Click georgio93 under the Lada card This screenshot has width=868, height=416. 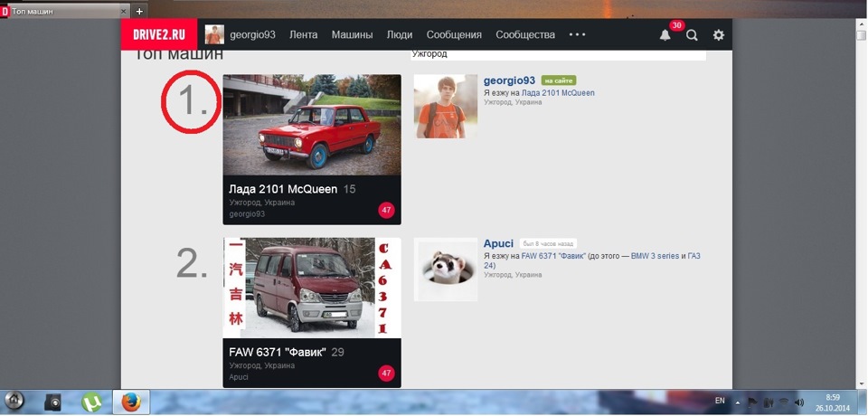(x=247, y=213)
